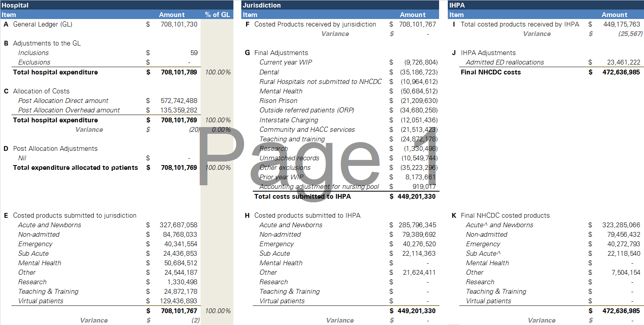The width and height of the screenshot is (644, 325).
Task: Click Hospital Sub Acute value 24,436,853
Action: [x=180, y=253]
